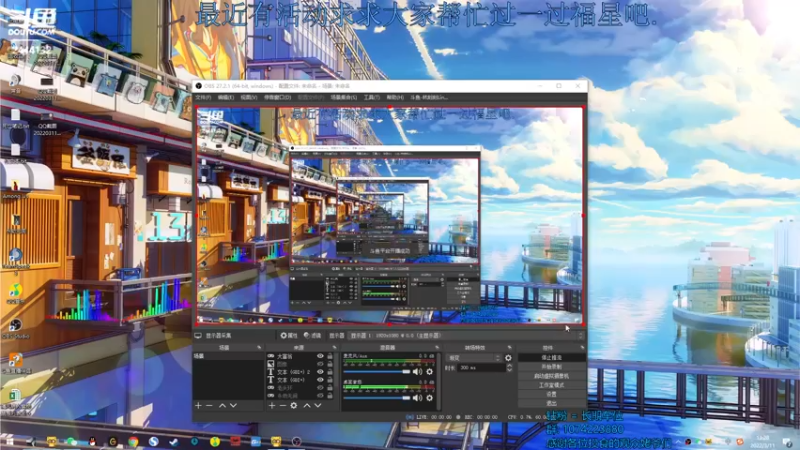Viewport: 800px width, 450px height.
Task: Open 桌面音频 audio settings gear
Action: click(x=430, y=397)
